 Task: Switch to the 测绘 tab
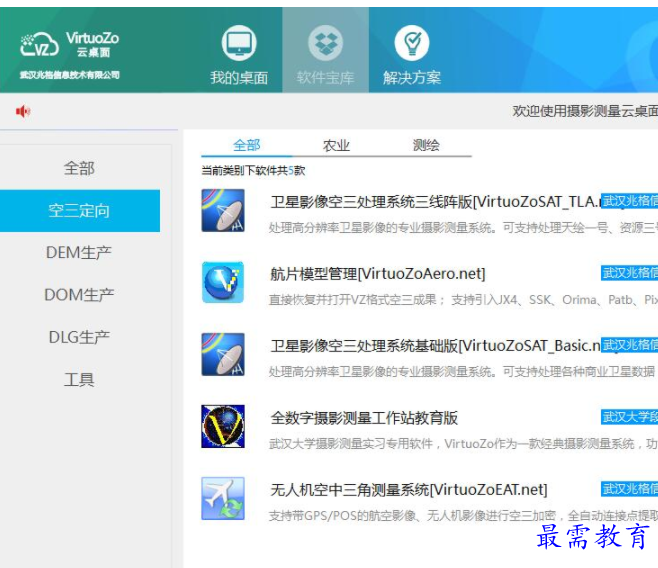(426, 145)
